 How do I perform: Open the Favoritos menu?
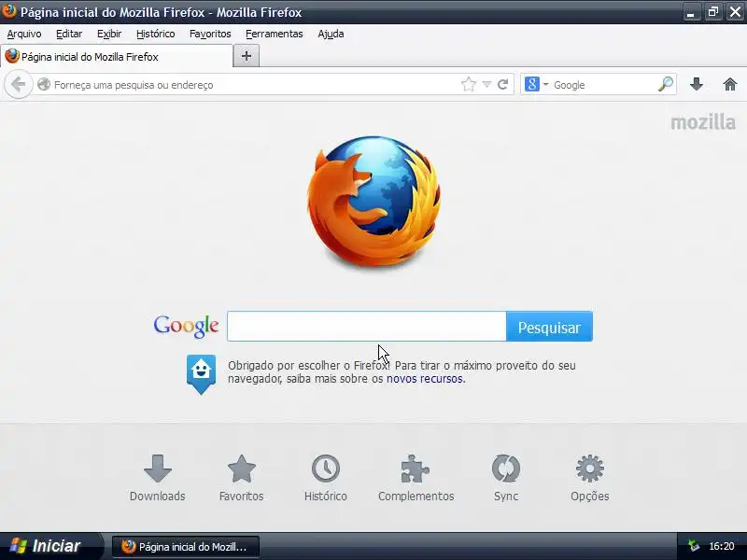click(x=210, y=34)
